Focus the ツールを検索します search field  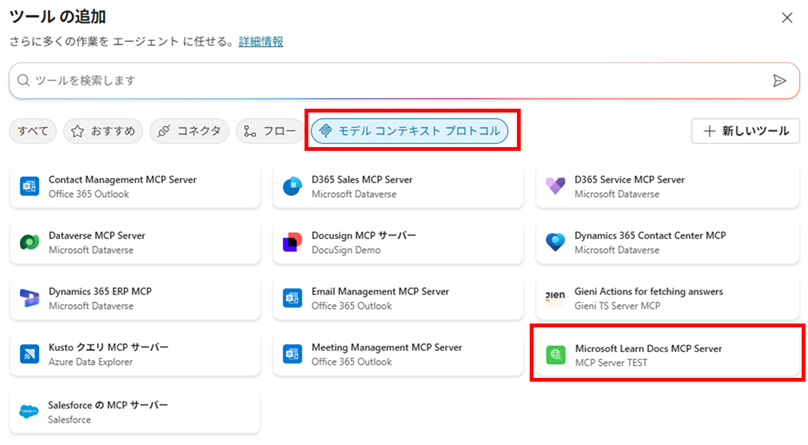point(404,81)
